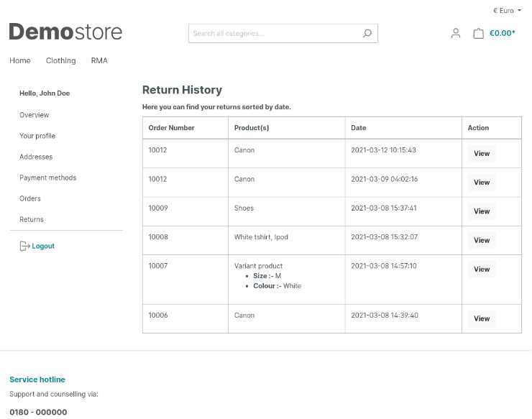View the return dated 2021-03-12
532x419 pixels.
click(x=482, y=153)
